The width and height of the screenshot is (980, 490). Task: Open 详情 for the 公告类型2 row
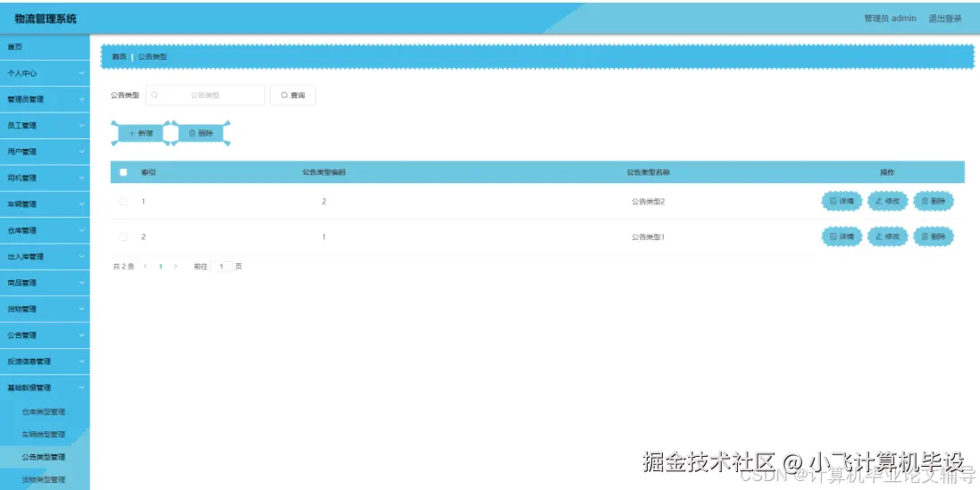coord(842,202)
